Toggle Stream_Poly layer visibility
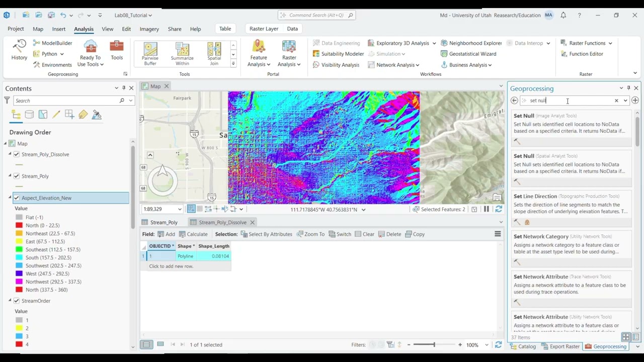Viewport: 644px width, 362px height. point(17,176)
